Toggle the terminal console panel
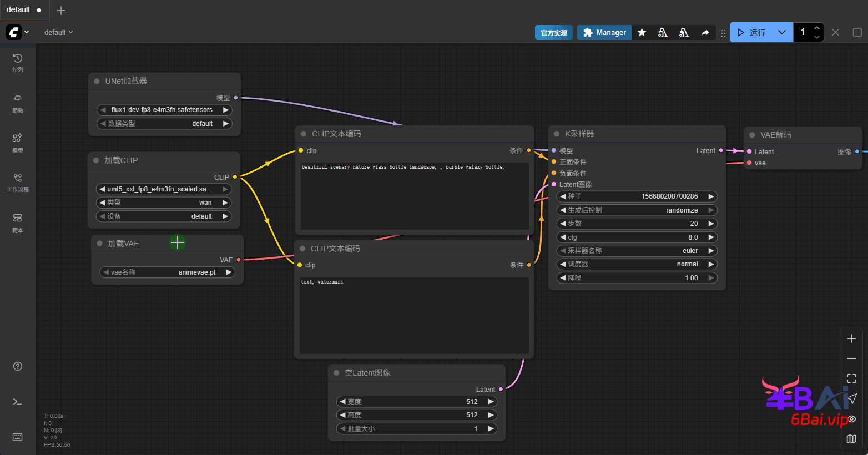The width and height of the screenshot is (868, 455). click(18, 402)
